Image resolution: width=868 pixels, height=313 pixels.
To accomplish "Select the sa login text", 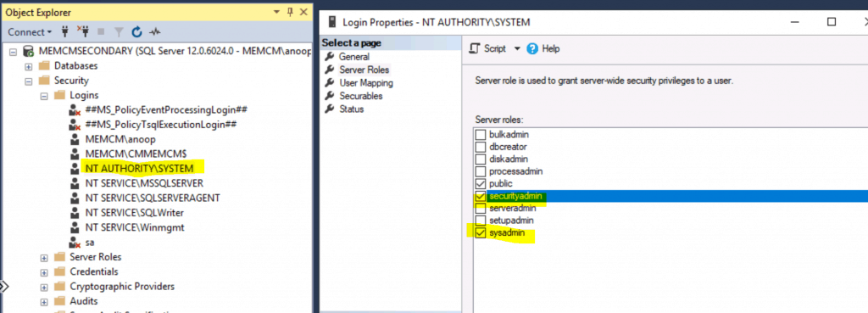I will [x=90, y=242].
